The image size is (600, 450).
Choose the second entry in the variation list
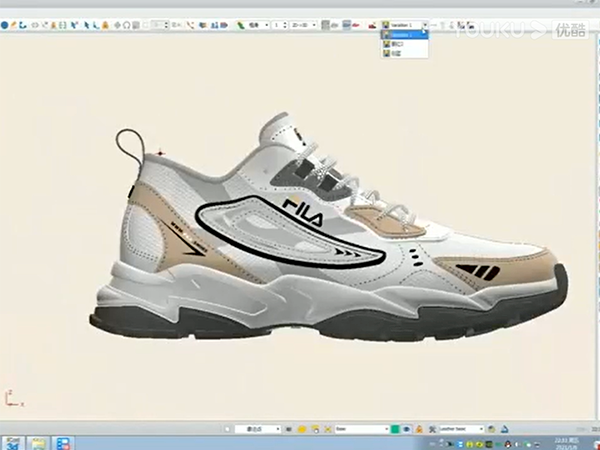[x=400, y=44]
